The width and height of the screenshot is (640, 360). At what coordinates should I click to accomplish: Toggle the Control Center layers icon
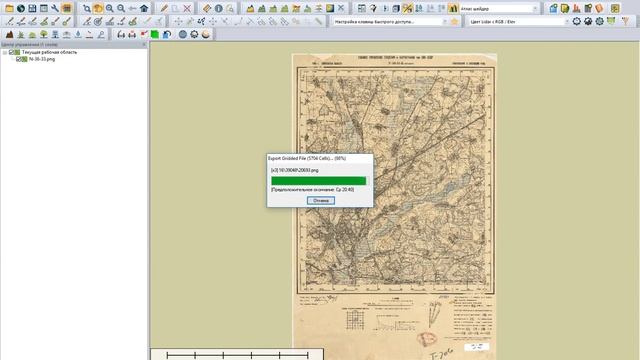pyautogui.click(x=67, y=8)
